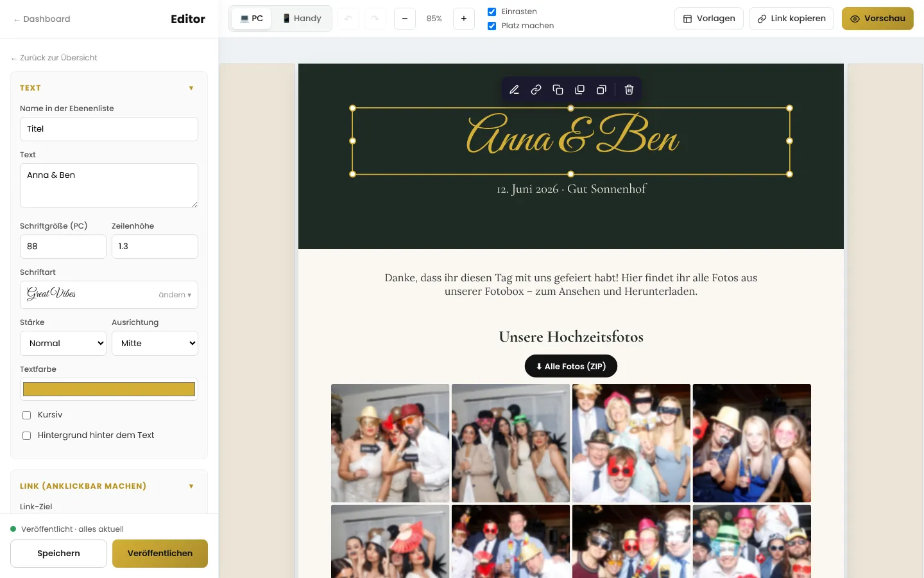Click the Veröffentlicht · alles aktuell status

click(67, 529)
